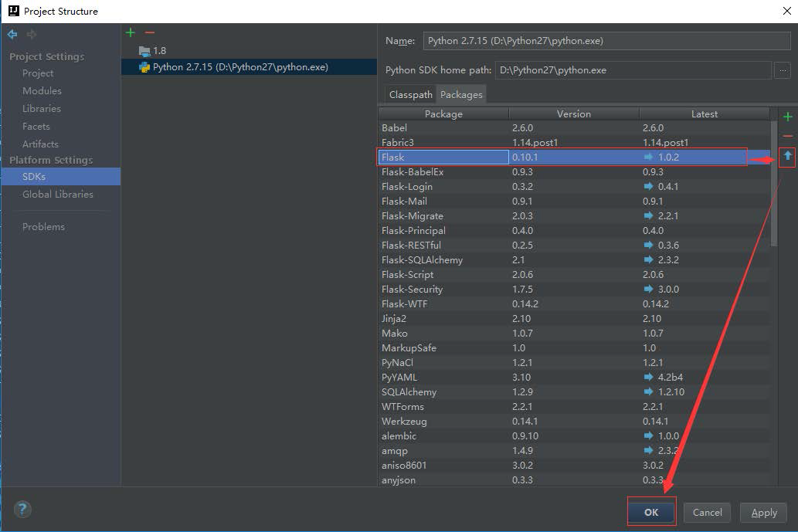
Task: Open Modules settings
Action: point(42,90)
